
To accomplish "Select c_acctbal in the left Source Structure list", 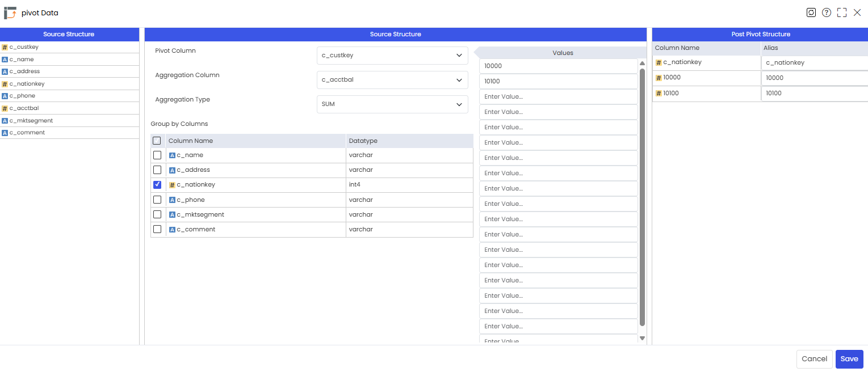I will (69, 108).
